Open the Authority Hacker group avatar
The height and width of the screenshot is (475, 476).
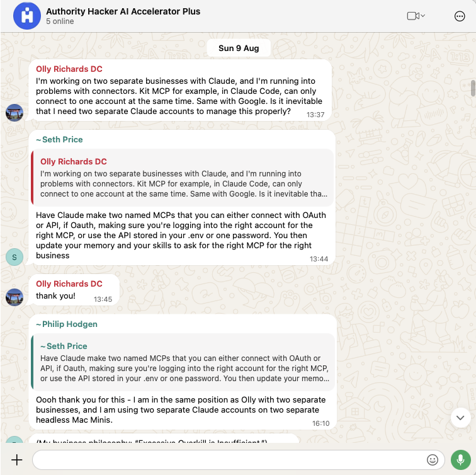(x=27, y=16)
